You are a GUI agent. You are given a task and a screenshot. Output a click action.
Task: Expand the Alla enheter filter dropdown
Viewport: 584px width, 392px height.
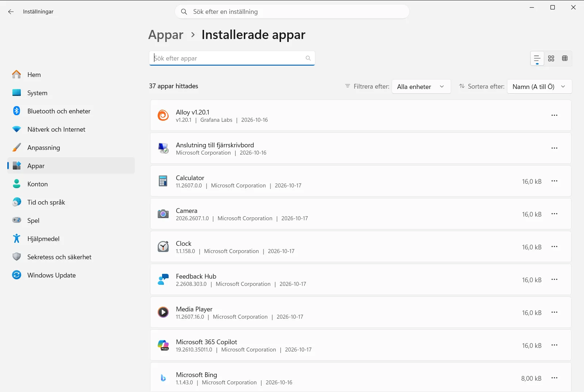421,87
